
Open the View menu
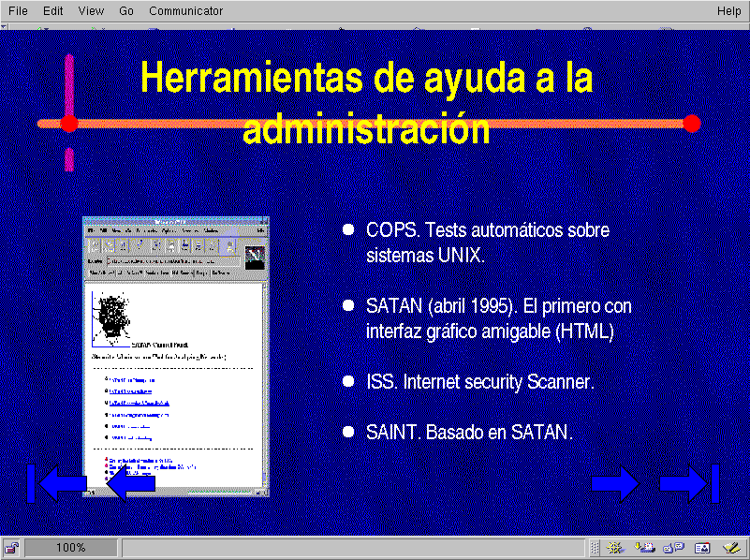pos(91,11)
